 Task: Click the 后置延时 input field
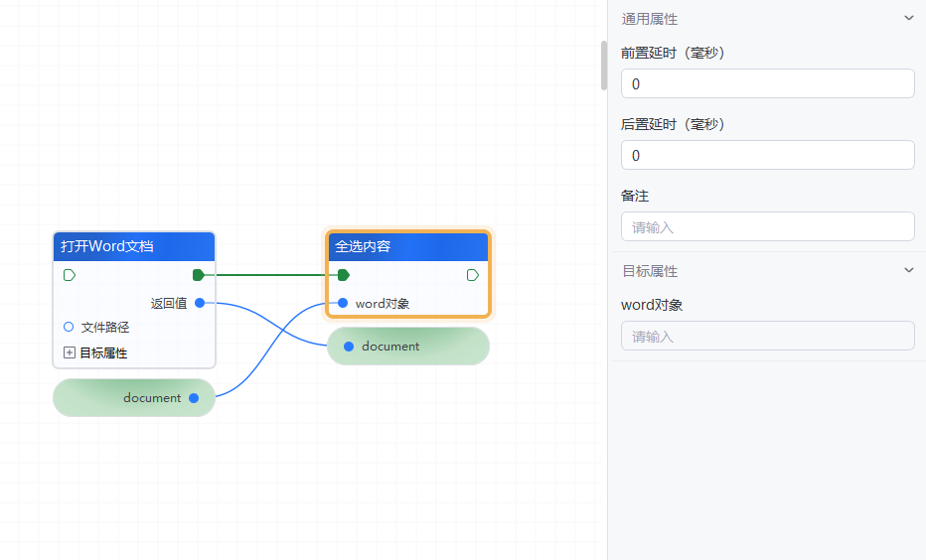pos(767,155)
